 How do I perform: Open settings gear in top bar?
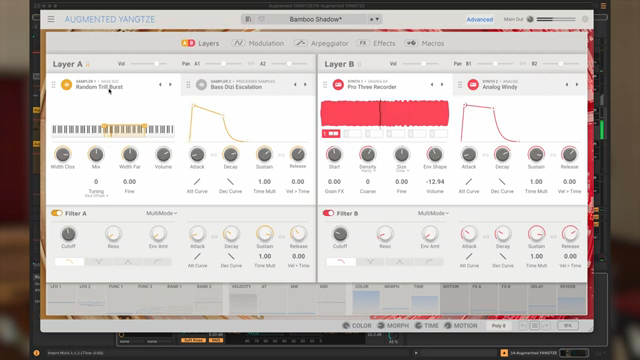point(585,19)
